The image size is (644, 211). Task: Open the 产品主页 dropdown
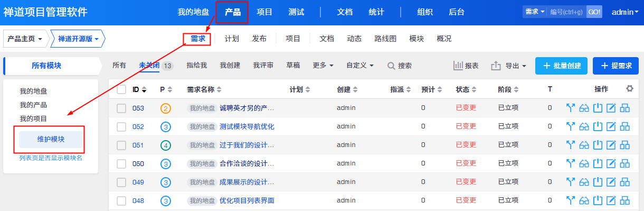pyautogui.click(x=25, y=39)
